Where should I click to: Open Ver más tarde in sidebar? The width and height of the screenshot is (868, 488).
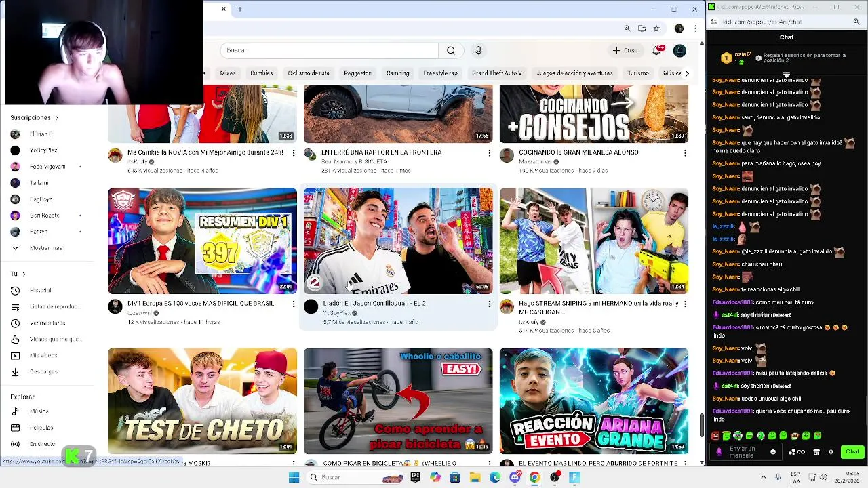(x=46, y=323)
